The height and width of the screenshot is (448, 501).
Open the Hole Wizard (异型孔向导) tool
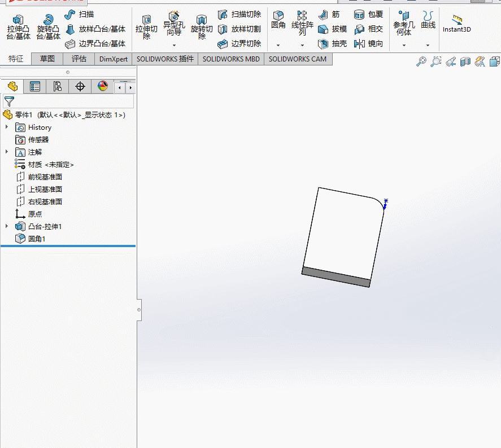pyautogui.click(x=174, y=24)
